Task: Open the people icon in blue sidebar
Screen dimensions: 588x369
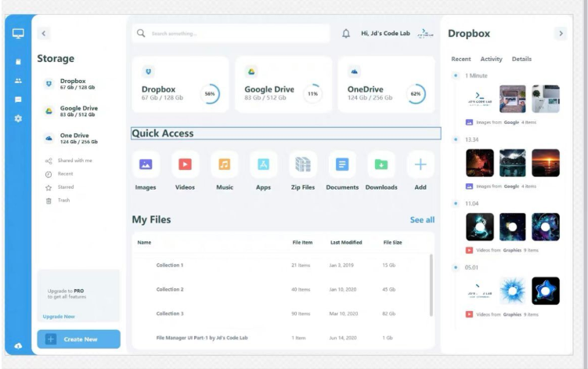Action: point(18,81)
